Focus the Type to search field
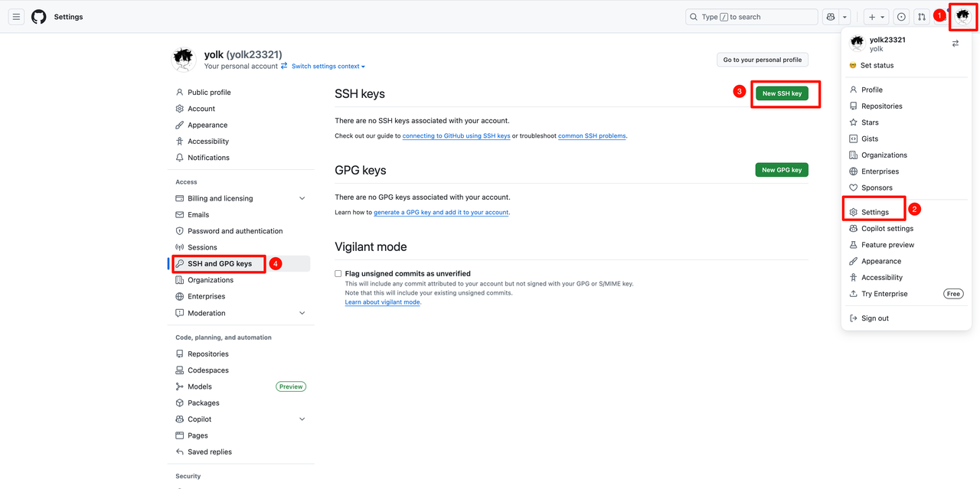Viewport: 980px width, 489px height. [751, 17]
